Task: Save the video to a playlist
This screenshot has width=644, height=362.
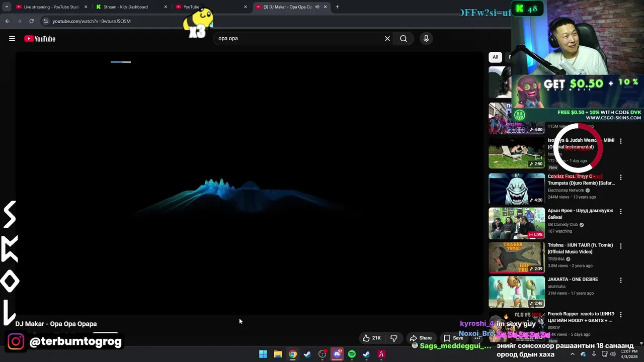Action: pyautogui.click(x=453, y=338)
